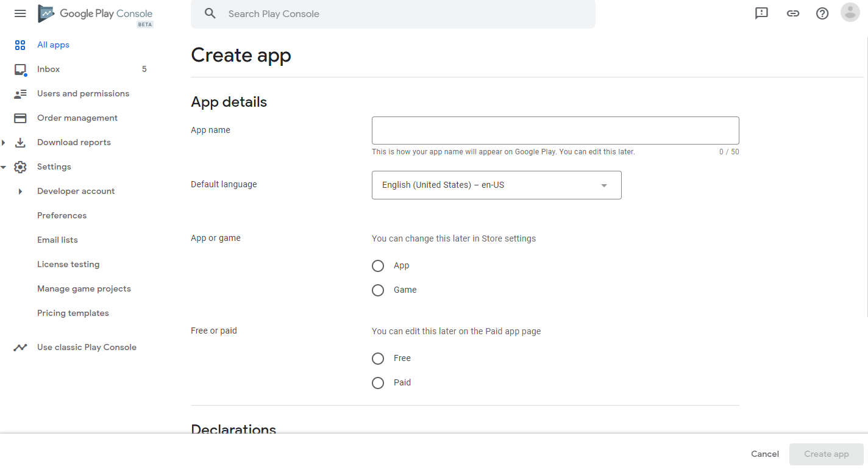Select the App radio button

(378, 266)
